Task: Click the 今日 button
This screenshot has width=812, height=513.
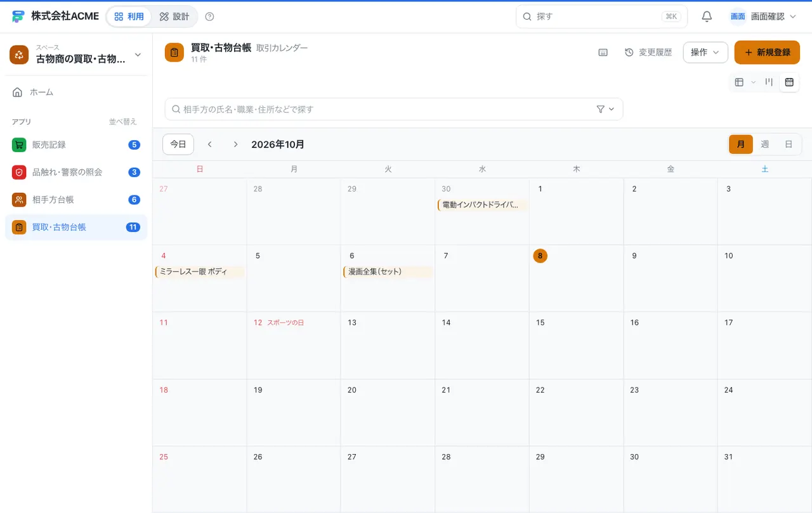Action: (x=178, y=145)
